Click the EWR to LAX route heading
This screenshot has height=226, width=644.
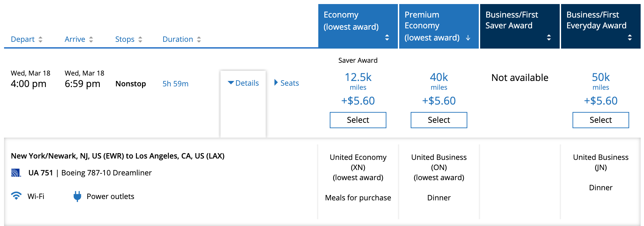pyautogui.click(x=118, y=156)
